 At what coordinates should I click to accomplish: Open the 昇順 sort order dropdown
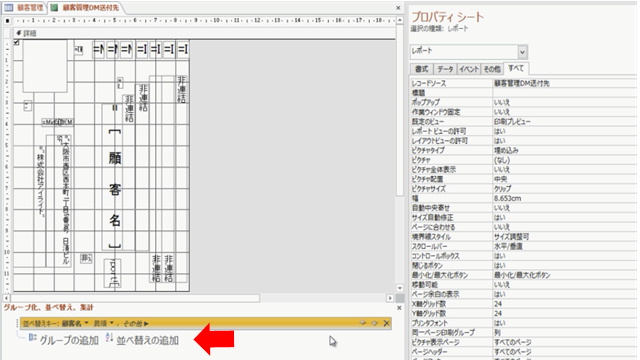tap(111, 323)
